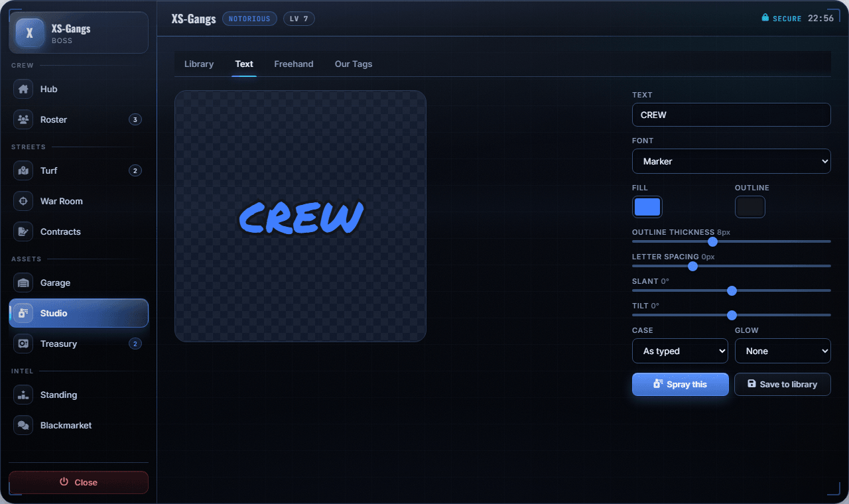Viewport: 849px width, 504px height.
Task: Click the Treasury badge showing 2
Action: click(x=135, y=344)
